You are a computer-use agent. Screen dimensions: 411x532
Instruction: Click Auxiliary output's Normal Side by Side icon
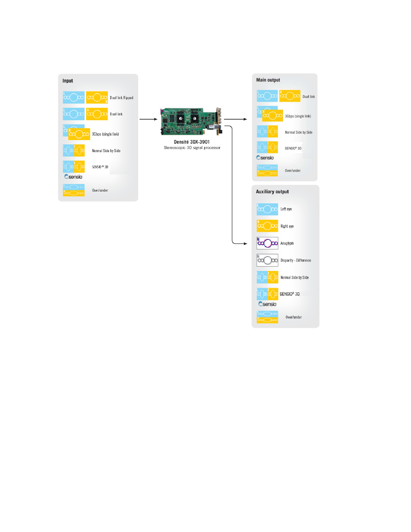268,277
